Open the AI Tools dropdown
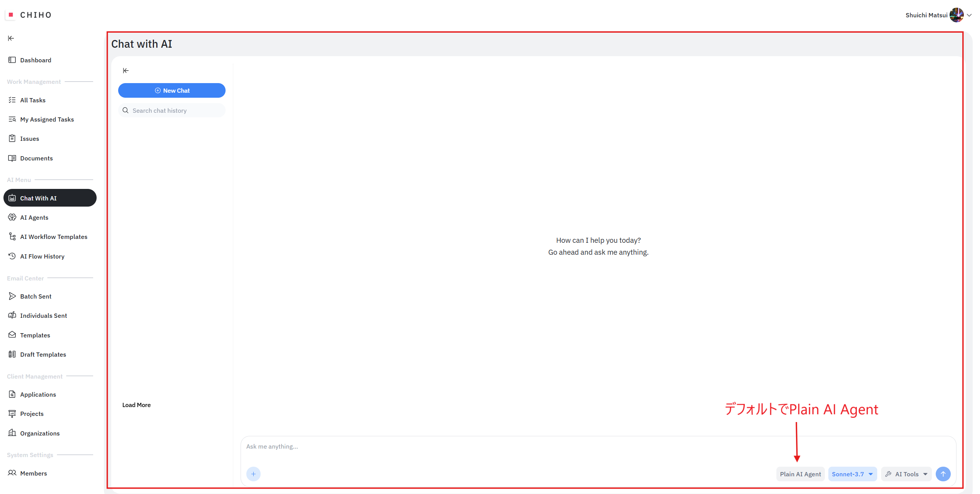 click(x=906, y=474)
